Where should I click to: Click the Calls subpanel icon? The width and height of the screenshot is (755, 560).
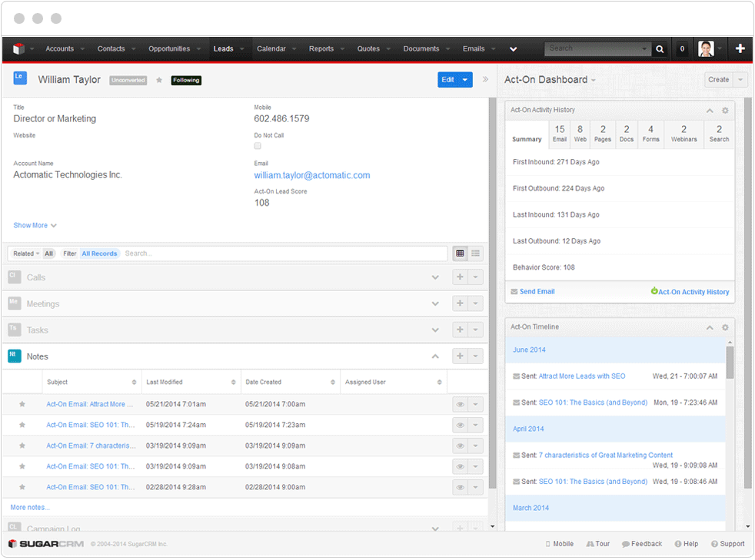(15, 277)
